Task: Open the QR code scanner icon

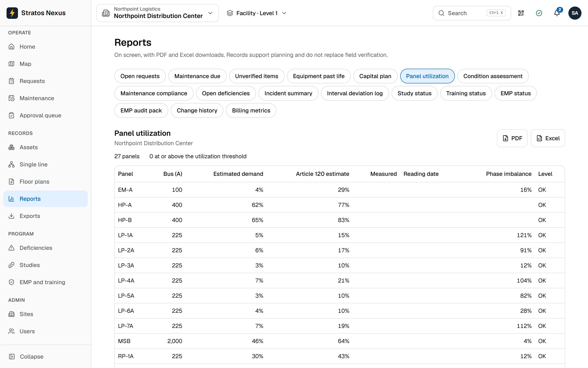Action: [521, 13]
